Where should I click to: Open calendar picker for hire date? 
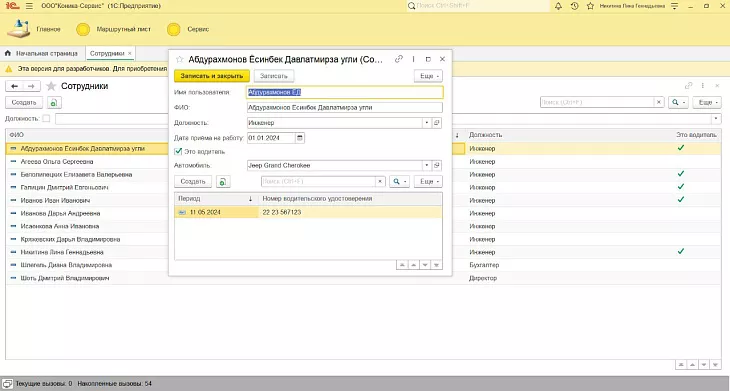(300, 138)
